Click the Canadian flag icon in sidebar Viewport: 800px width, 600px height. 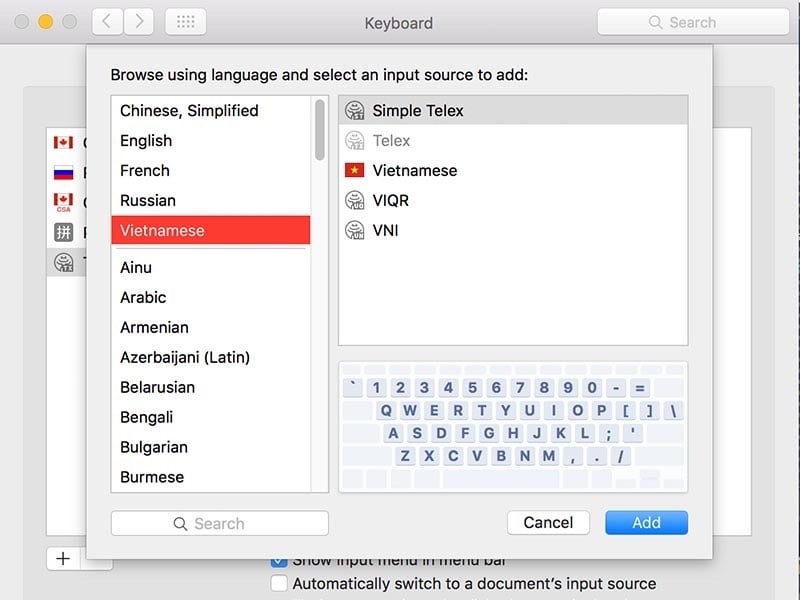click(63, 142)
